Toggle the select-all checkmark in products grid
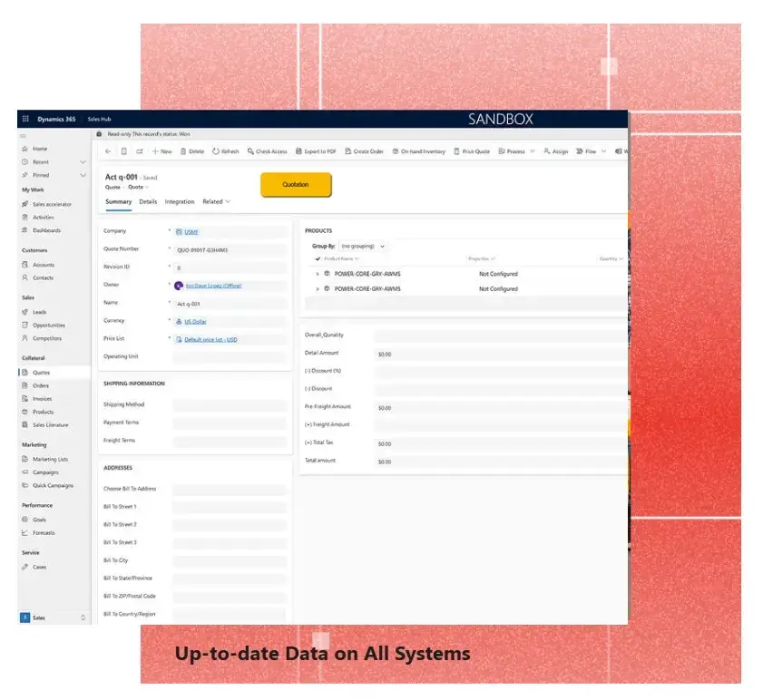763x700 pixels. (x=318, y=258)
